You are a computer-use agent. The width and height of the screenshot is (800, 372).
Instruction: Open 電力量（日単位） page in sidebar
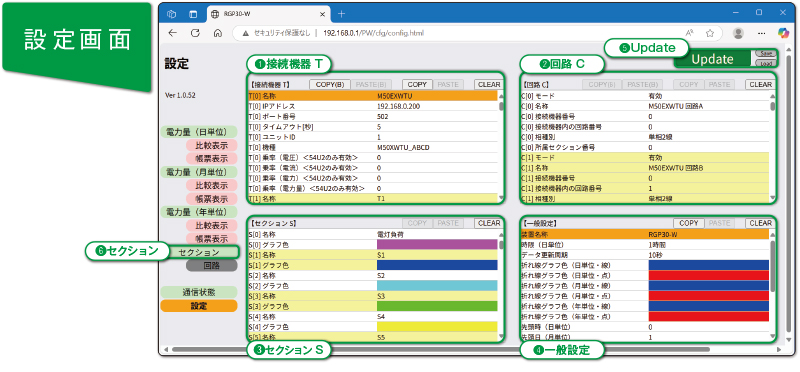tap(198, 132)
